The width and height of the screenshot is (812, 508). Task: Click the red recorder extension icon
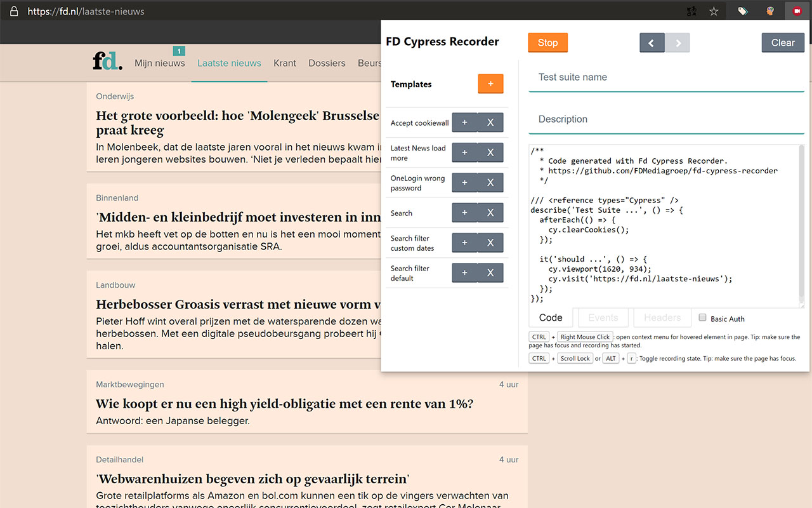(797, 11)
